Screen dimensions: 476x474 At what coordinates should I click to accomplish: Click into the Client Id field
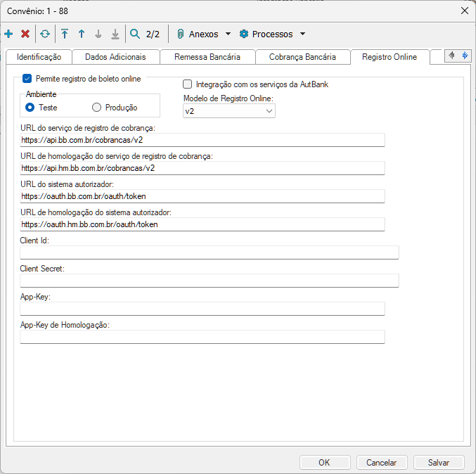pyautogui.click(x=209, y=252)
